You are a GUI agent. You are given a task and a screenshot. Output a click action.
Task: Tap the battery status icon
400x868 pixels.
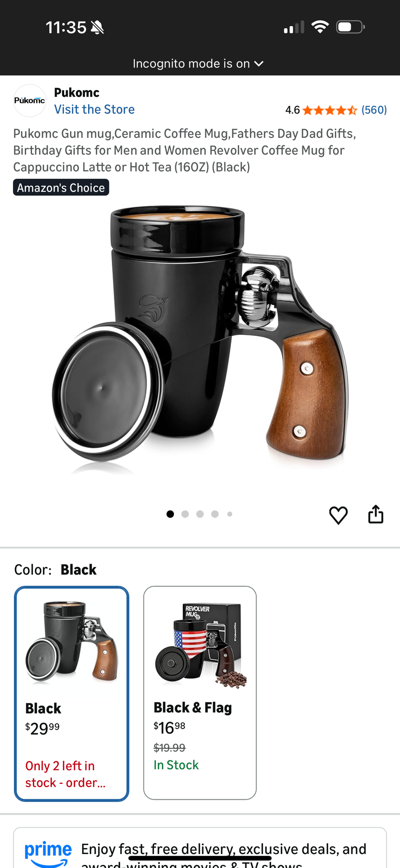350,27
